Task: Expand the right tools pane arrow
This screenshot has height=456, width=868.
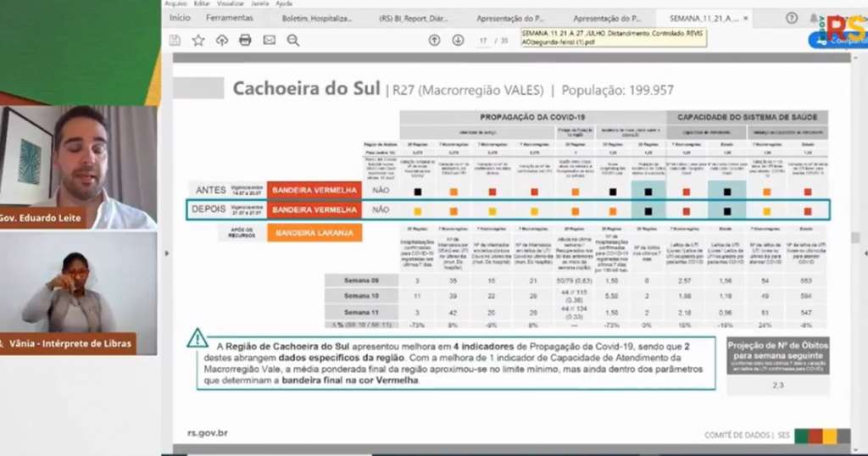Action: (x=864, y=253)
